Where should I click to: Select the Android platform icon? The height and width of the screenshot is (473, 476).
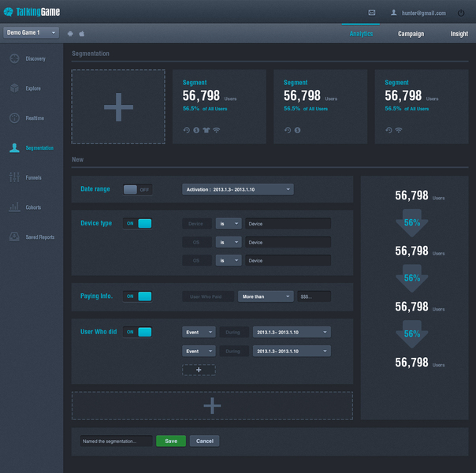click(70, 33)
